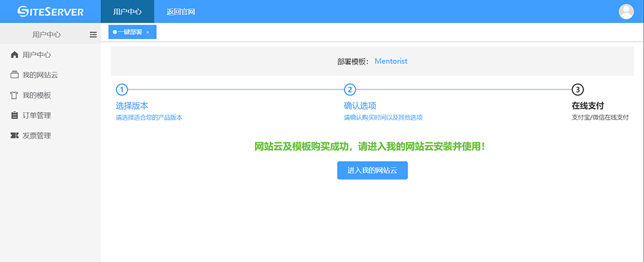
Task: Switch to the 一键部署 tab
Action: coord(130,32)
